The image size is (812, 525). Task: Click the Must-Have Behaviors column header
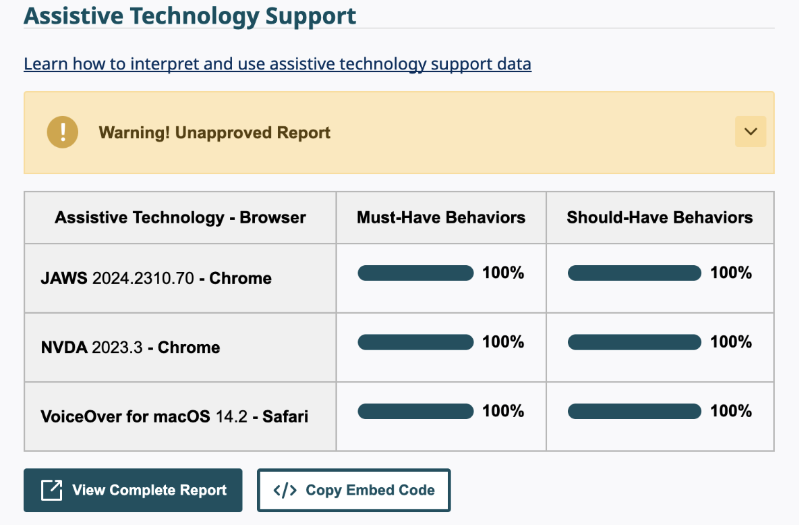click(x=440, y=217)
